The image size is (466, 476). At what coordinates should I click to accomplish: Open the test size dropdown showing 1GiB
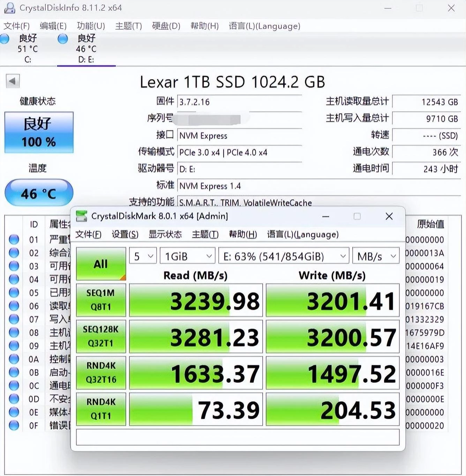(188, 256)
